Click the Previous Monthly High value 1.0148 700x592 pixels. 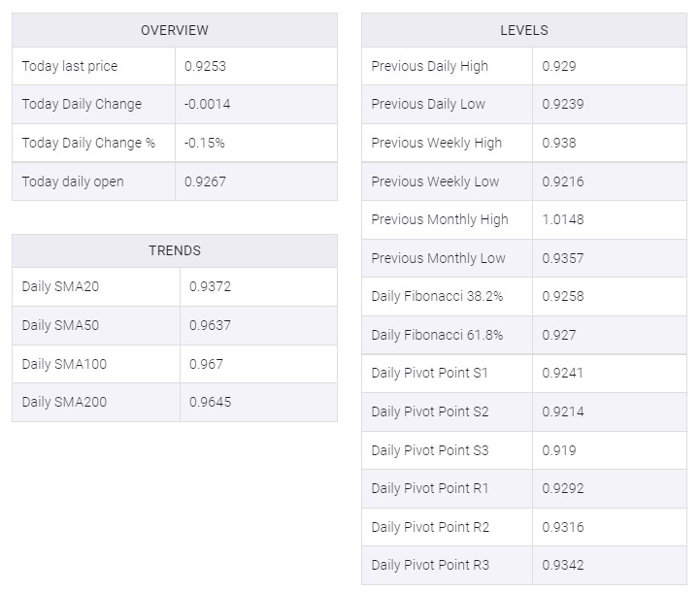point(562,219)
